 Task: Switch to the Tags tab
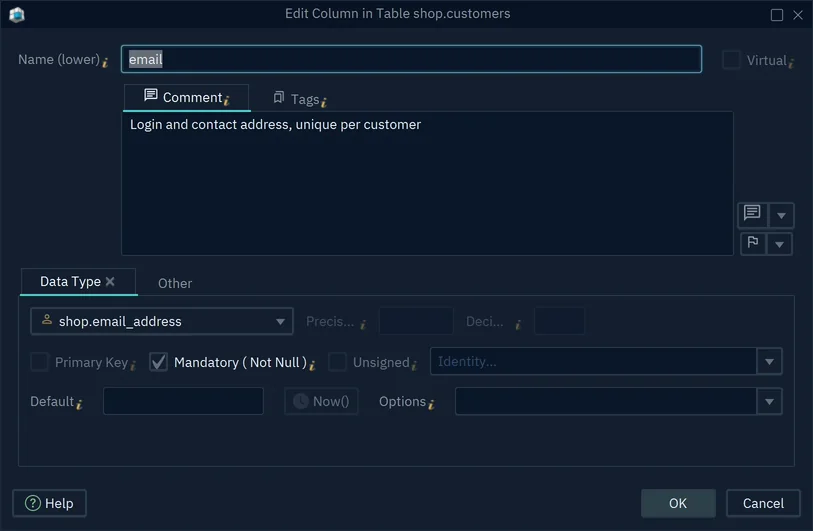pyautogui.click(x=300, y=99)
